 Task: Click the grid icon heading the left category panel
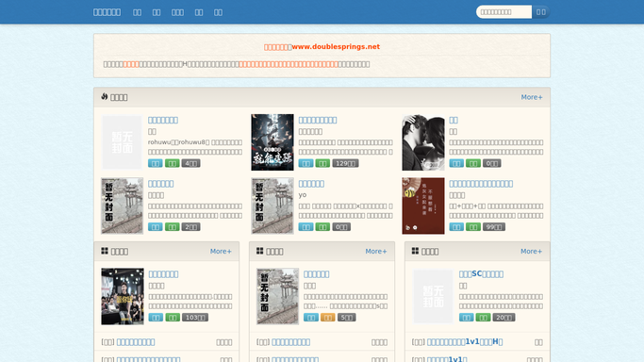(105, 251)
